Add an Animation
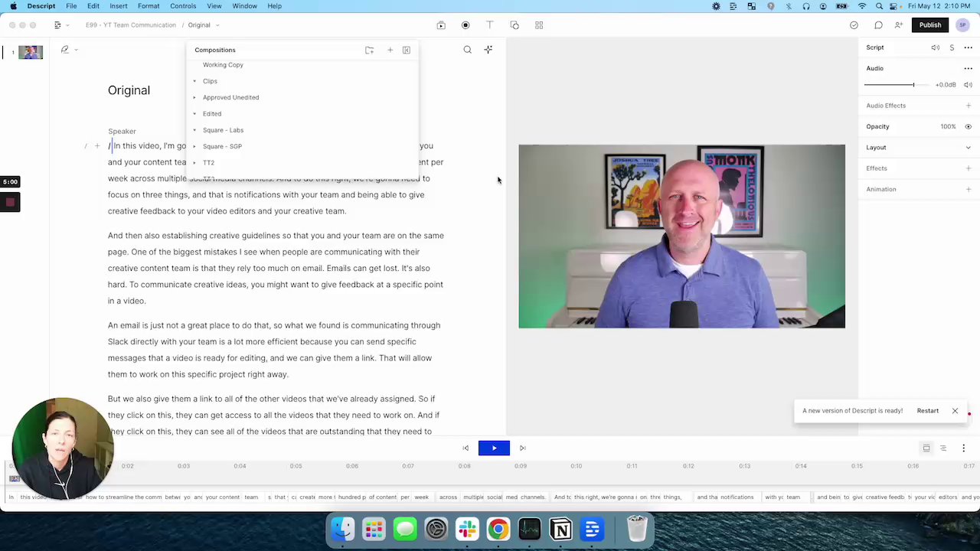 point(969,189)
